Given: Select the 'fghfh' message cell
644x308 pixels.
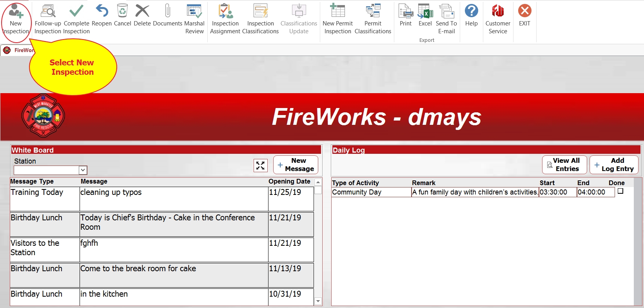Looking at the screenshot, I should pyautogui.click(x=174, y=250).
